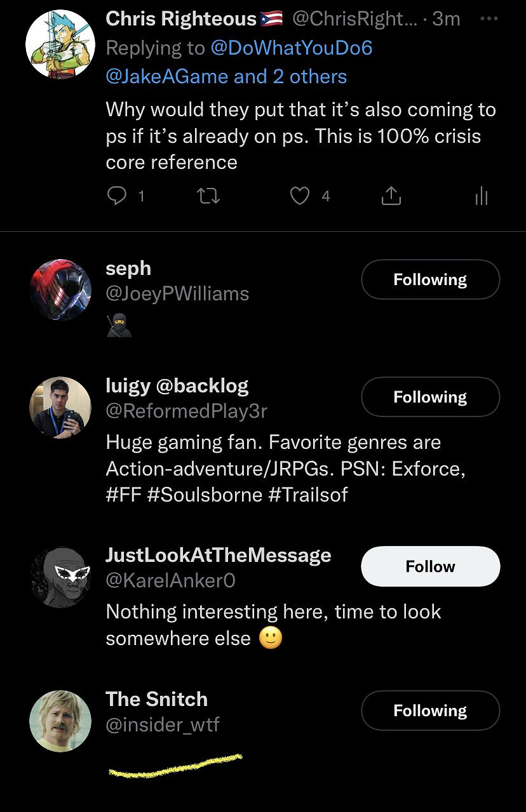526x812 pixels.
Task: Reply to Chris Righteous's tweet
Action: (117, 197)
